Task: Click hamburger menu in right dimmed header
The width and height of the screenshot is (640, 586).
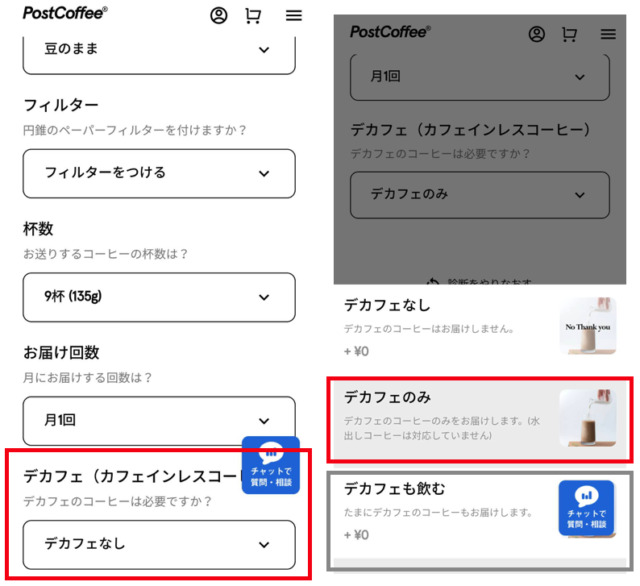Action: coord(608,34)
